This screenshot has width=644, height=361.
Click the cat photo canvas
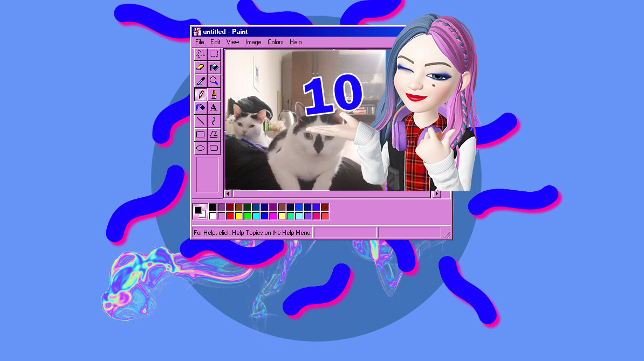[x=306, y=120]
